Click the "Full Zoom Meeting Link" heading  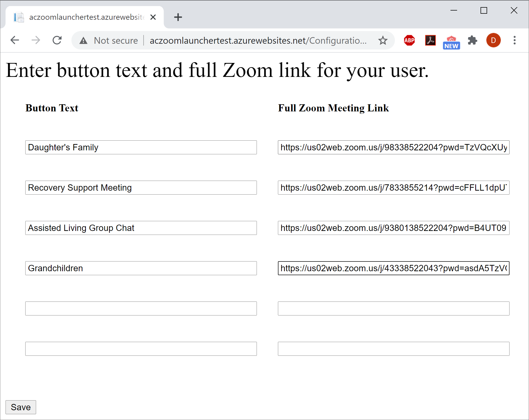pos(334,108)
